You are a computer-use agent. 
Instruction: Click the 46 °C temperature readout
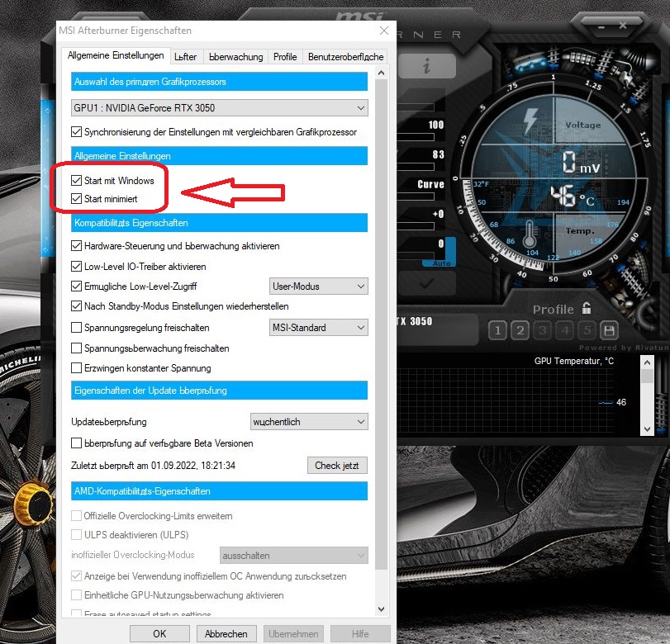pyautogui.click(x=572, y=197)
